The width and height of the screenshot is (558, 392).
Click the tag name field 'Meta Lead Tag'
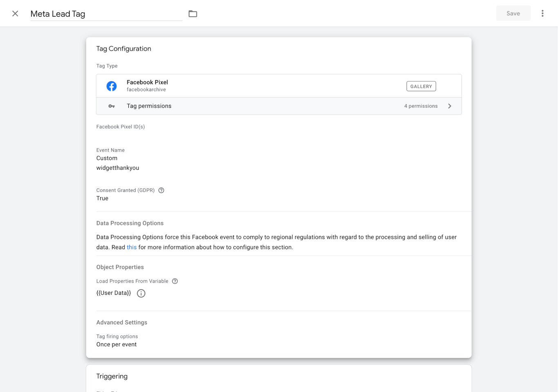(106, 14)
